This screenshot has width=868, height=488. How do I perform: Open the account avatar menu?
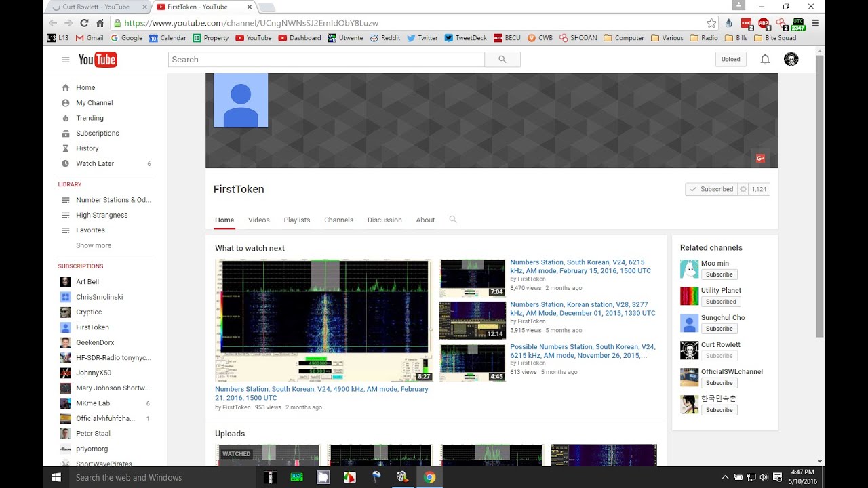pyautogui.click(x=791, y=60)
